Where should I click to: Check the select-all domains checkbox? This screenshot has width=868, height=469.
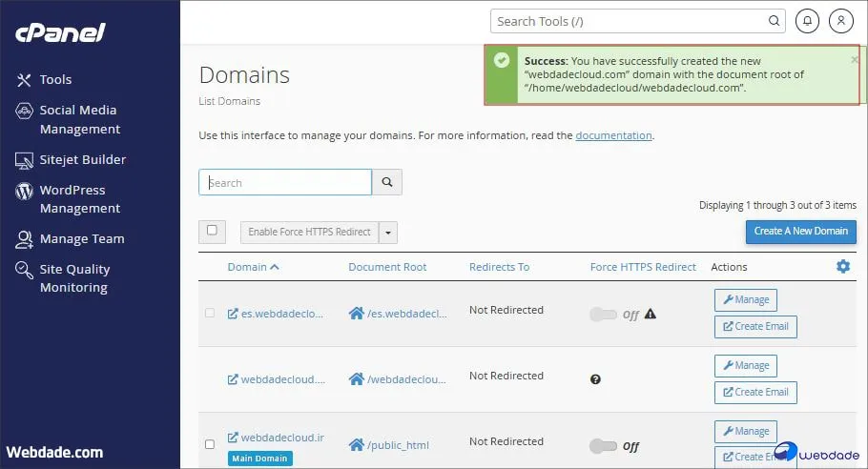coord(212,231)
